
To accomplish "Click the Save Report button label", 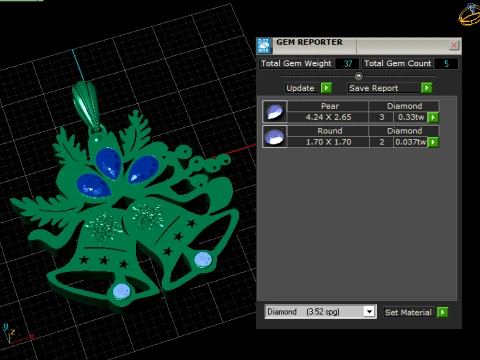I will (x=384, y=88).
